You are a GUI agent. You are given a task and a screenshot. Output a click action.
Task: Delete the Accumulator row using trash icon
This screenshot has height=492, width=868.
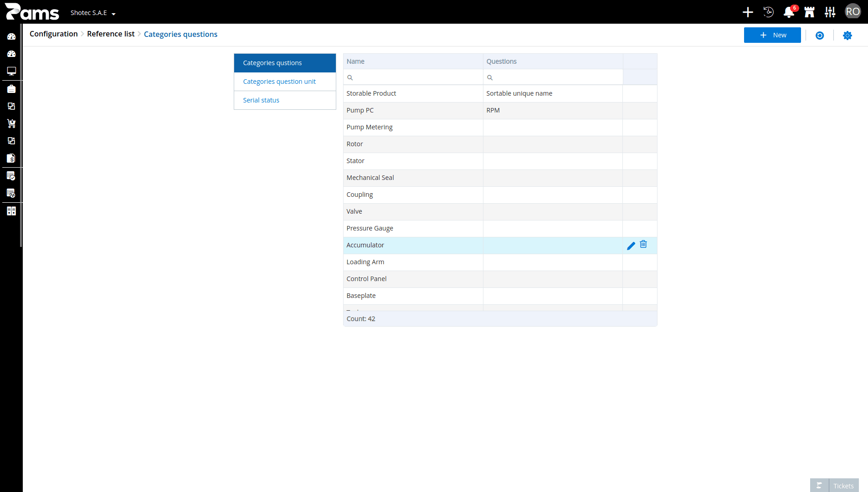click(643, 245)
